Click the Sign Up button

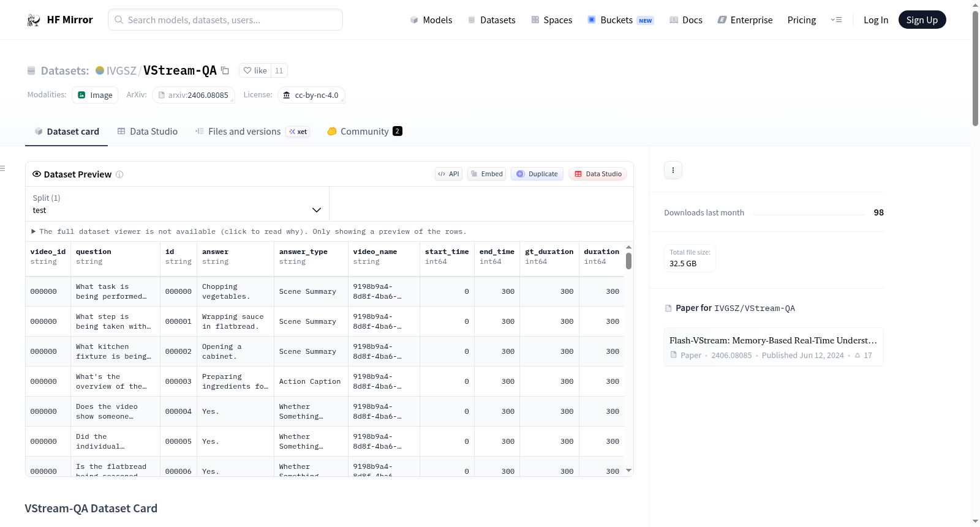(922, 20)
